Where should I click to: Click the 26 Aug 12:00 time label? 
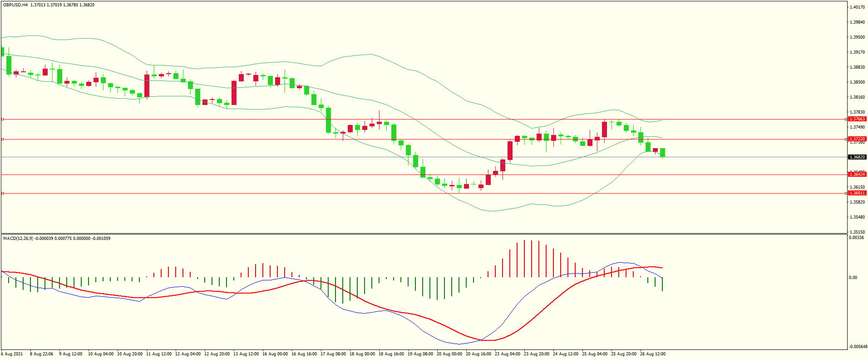coord(653,354)
